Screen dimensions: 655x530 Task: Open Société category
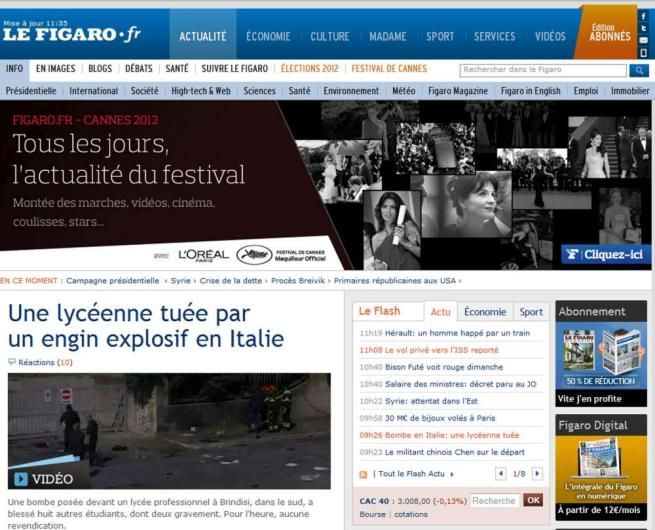tap(145, 91)
